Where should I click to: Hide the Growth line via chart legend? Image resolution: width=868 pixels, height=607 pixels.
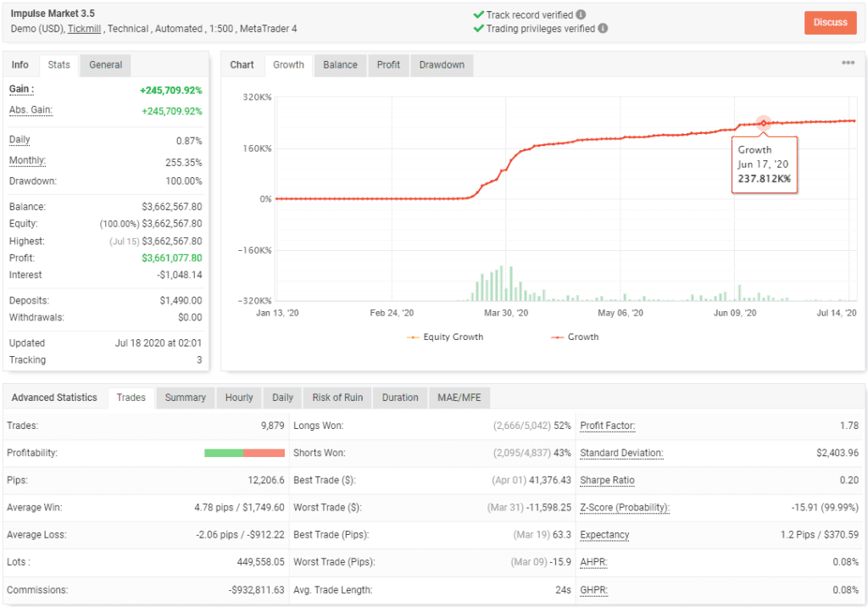(575, 337)
